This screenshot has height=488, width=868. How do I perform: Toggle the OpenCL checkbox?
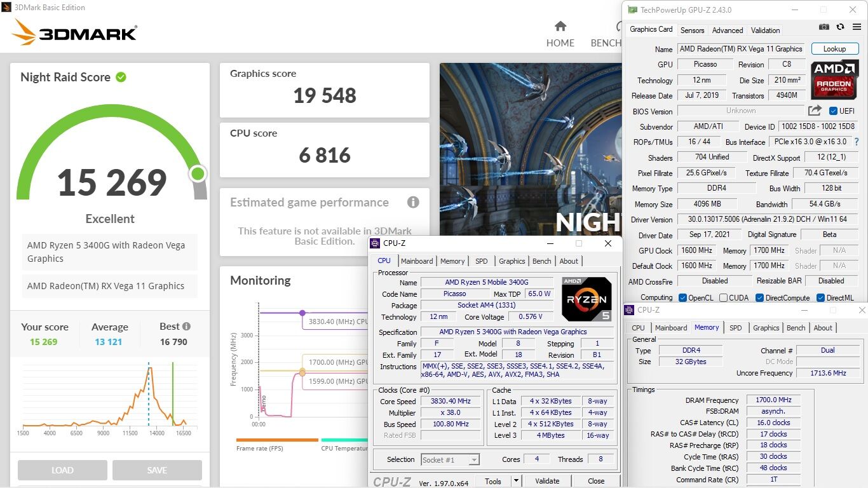click(682, 297)
